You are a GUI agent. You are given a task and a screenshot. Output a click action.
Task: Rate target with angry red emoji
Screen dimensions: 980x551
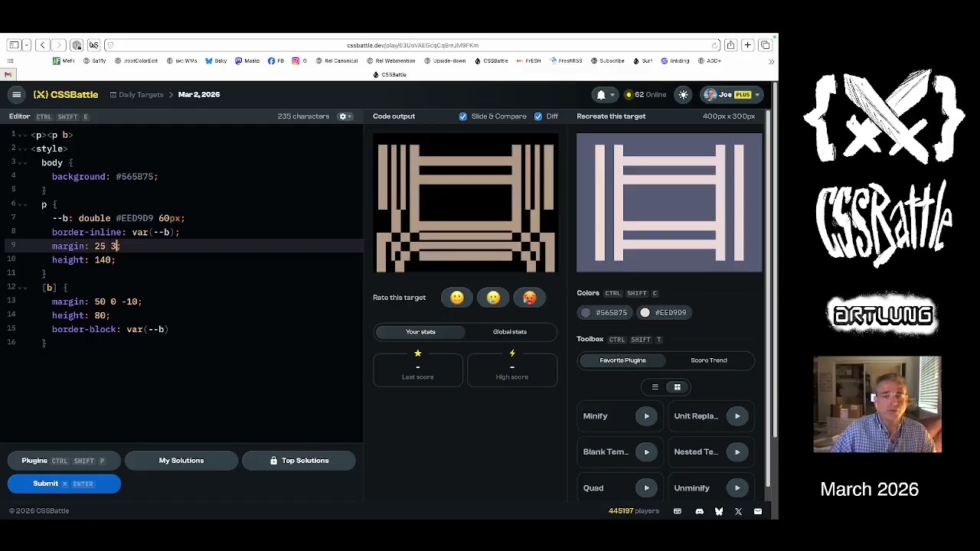[x=530, y=298]
